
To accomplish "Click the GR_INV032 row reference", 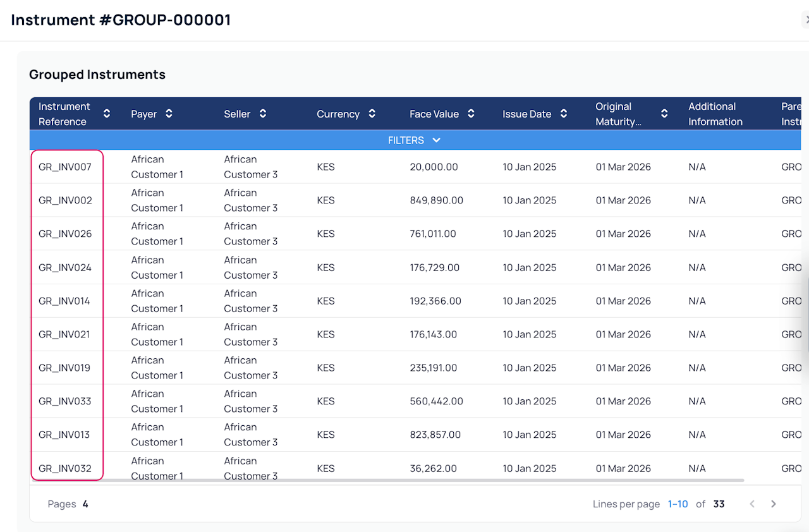I will [x=65, y=468].
